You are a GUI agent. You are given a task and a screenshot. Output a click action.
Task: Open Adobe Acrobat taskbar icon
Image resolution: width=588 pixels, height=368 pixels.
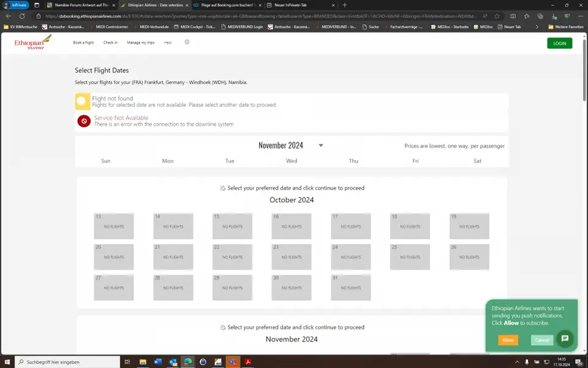point(248,362)
